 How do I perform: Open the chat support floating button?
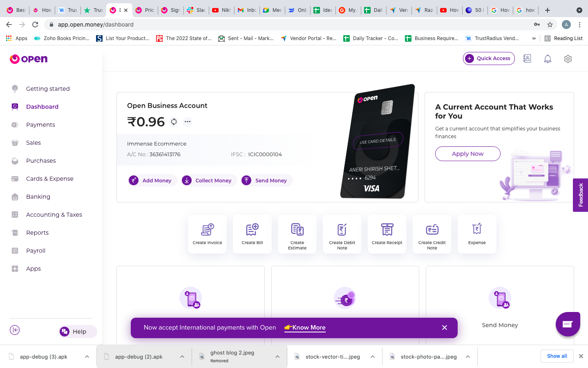pos(568,324)
